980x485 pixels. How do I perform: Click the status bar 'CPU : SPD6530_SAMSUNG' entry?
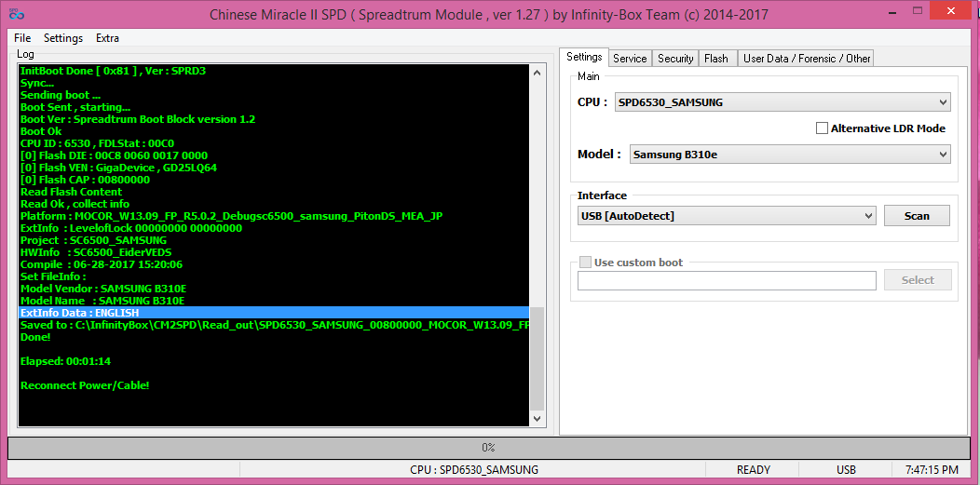click(x=474, y=469)
